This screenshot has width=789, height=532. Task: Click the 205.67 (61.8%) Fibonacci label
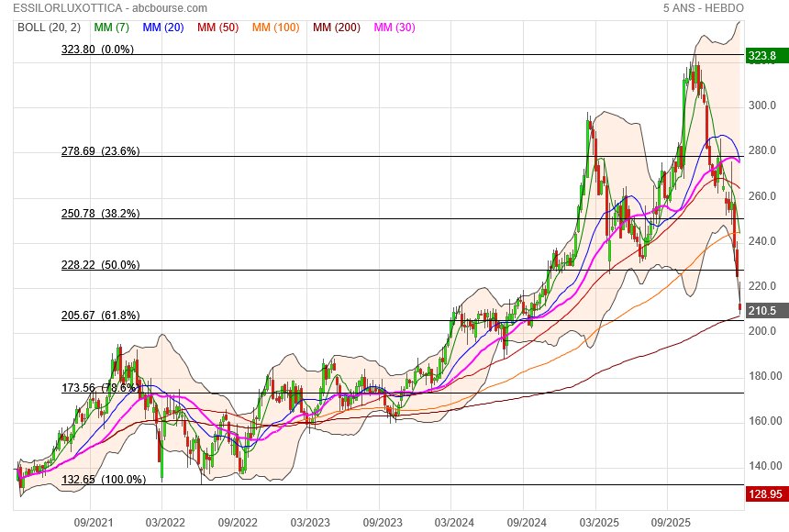[101, 316]
